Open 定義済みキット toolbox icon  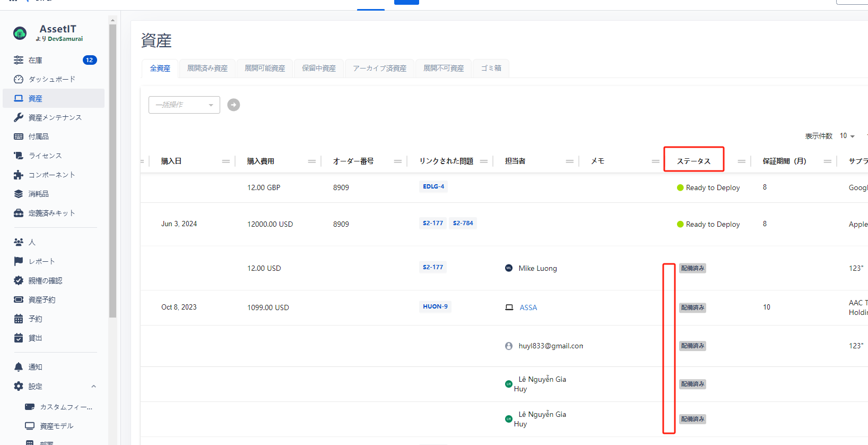click(x=19, y=213)
